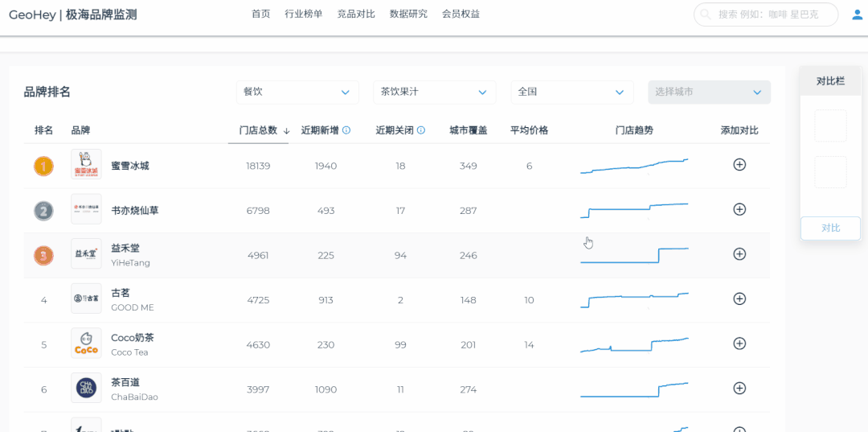Open the 书亦烧仙草 brand name link

coord(135,211)
